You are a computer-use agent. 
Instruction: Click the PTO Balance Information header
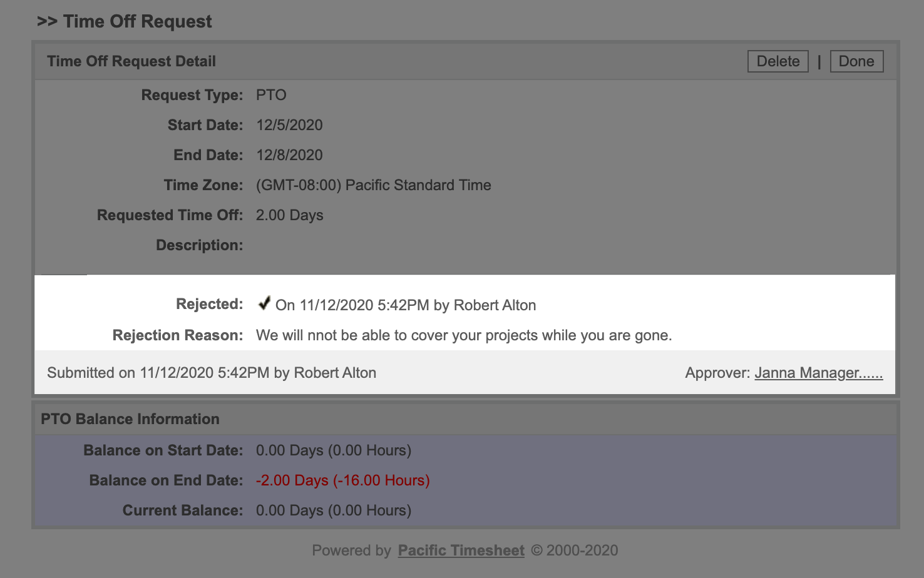(130, 419)
